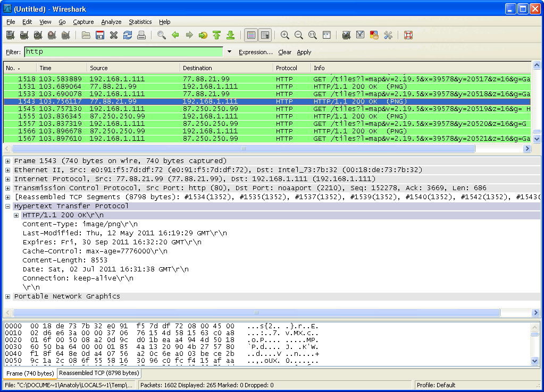
Task: Reload the capture file using the toolbar
Action: click(x=128, y=36)
